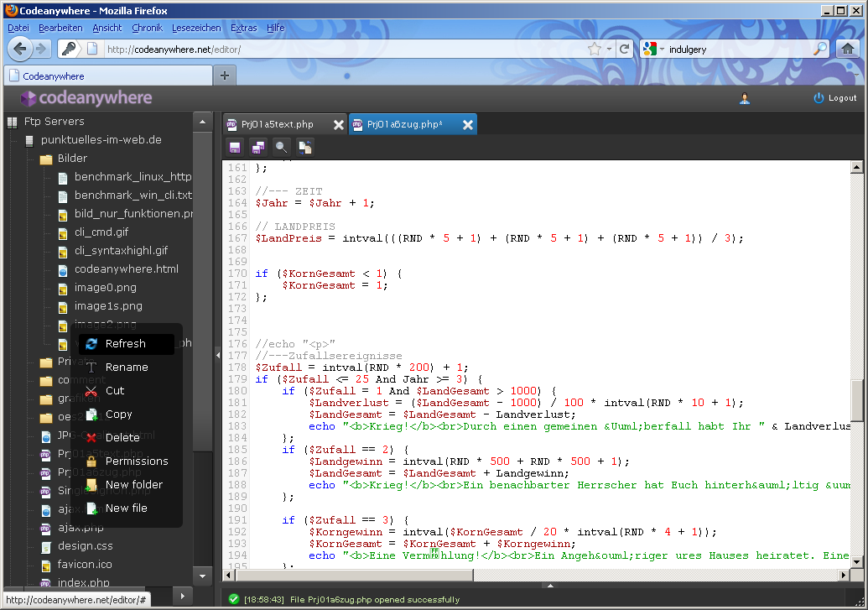Open the Datei menu
Image resolution: width=868 pixels, height=610 pixels.
coord(18,28)
